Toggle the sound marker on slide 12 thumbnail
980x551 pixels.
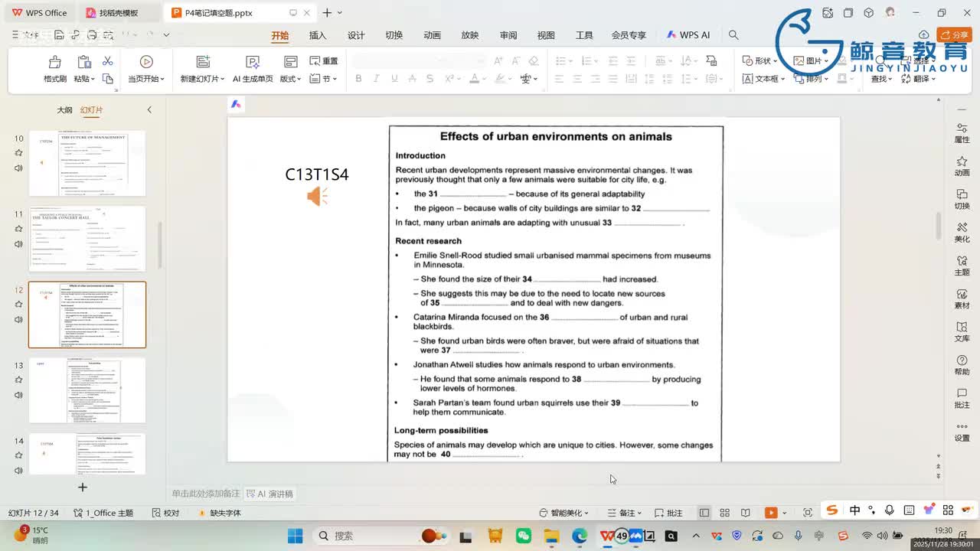[x=18, y=319]
